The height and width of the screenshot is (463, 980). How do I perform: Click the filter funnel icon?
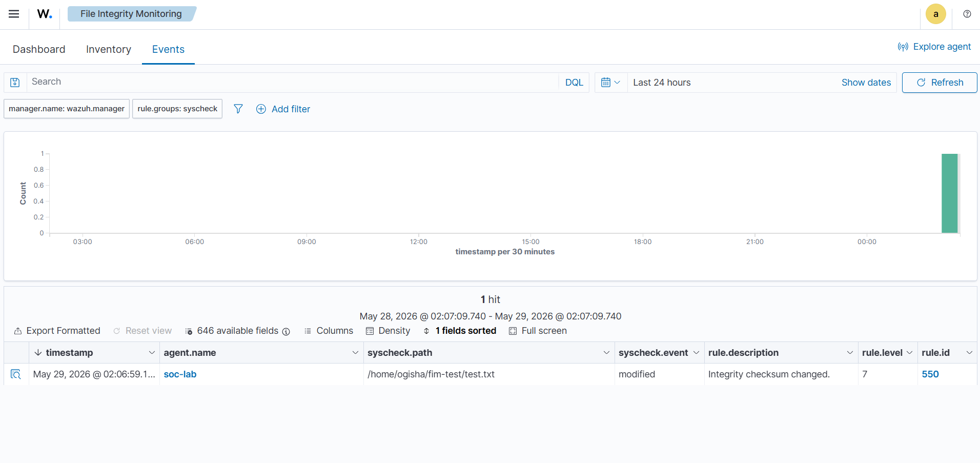pos(238,109)
